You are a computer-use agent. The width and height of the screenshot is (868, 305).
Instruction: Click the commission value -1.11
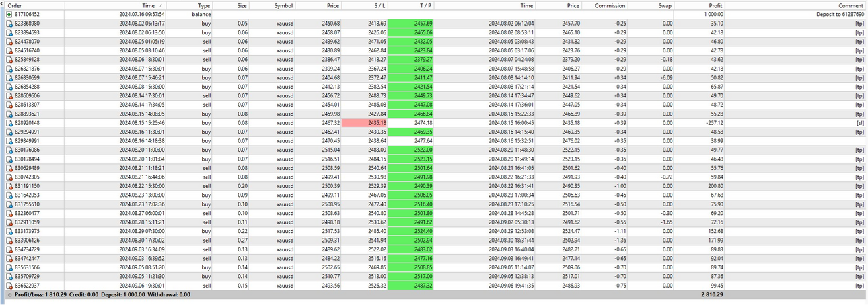(x=619, y=231)
